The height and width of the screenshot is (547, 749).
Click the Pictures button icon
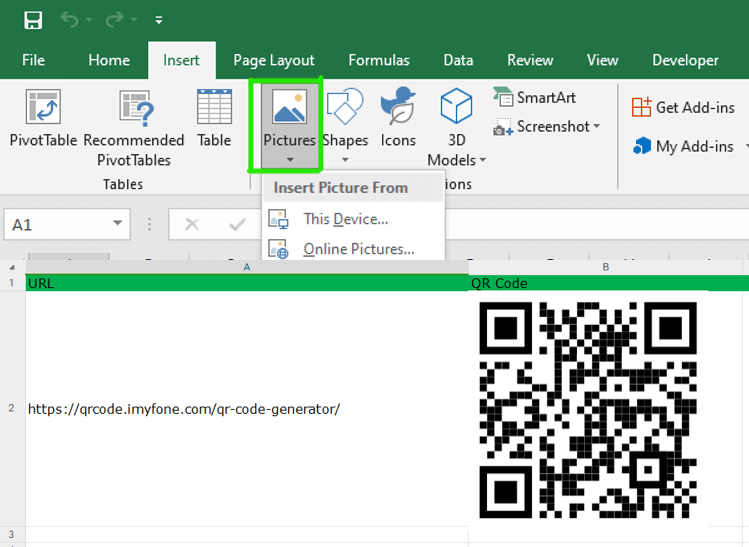pos(289,107)
